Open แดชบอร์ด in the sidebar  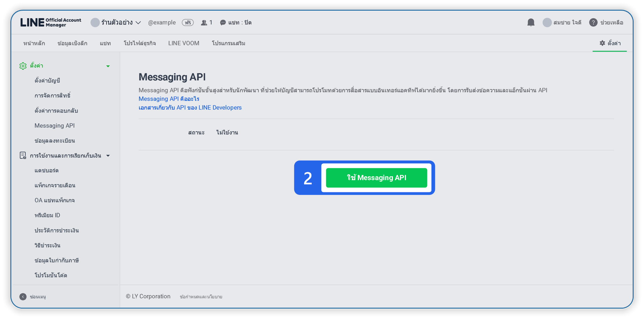(46, 170)
